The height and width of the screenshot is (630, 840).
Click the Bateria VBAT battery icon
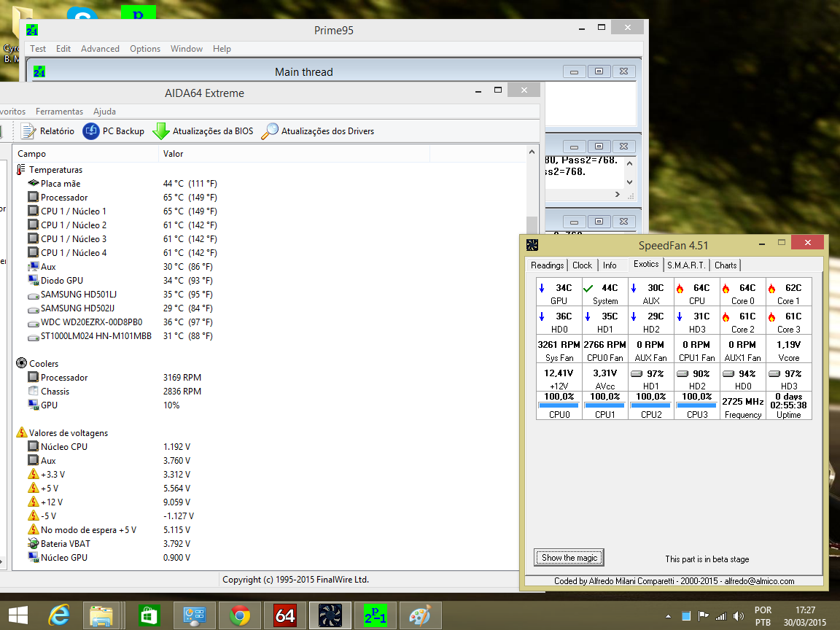tap(34, 543)
